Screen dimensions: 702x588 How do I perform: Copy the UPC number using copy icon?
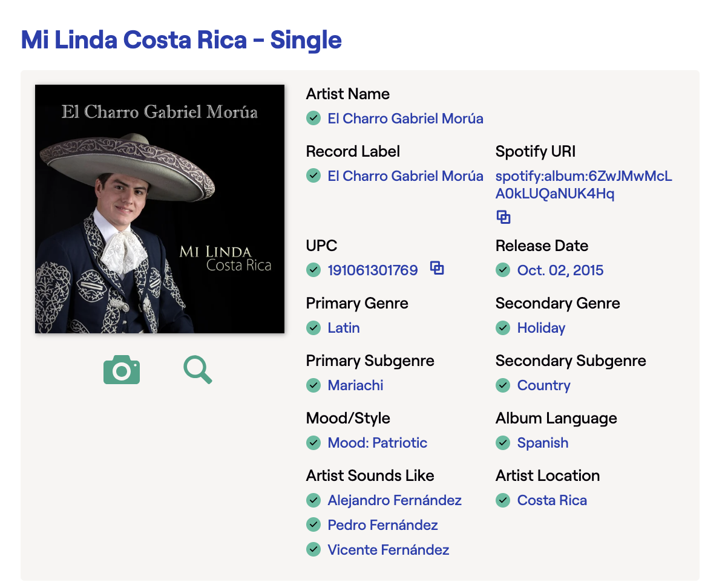pyautogui.click(x=436, y=268)
